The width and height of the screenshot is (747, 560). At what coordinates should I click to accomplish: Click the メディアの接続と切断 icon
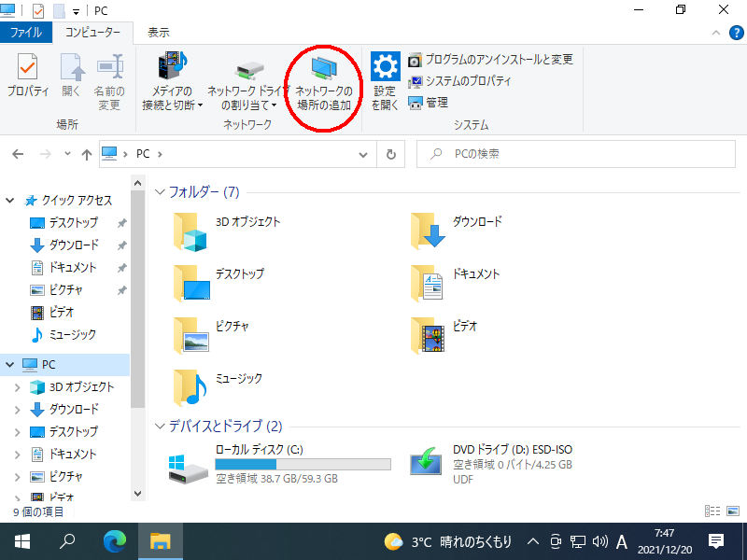pos(173,84)
